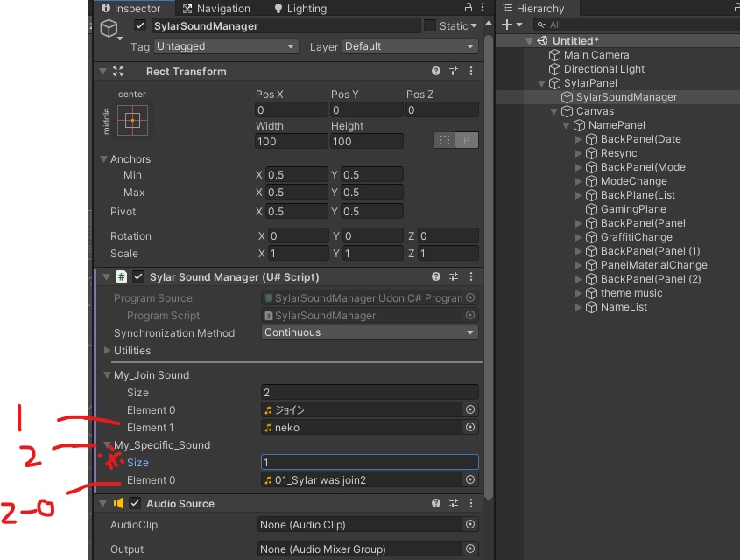Open the Layer dropdown showing Default
The width and height of the screenshot is (740, 560).
(x=410, y=46)
